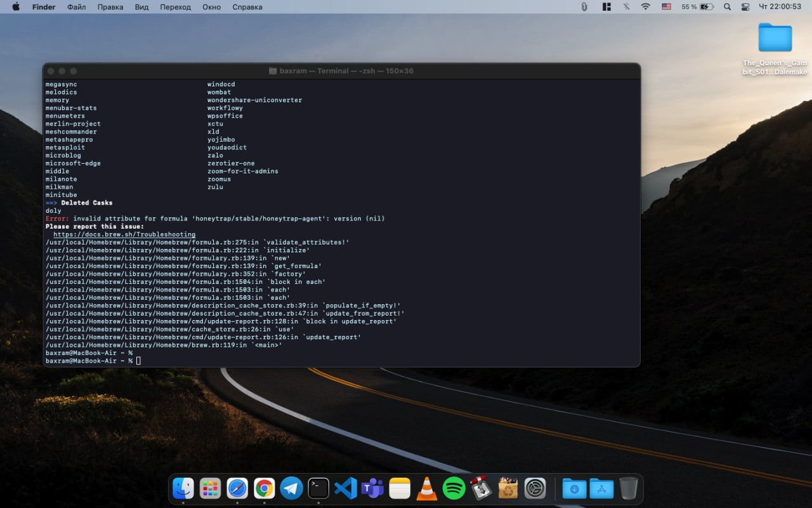Click 'wpsoffice' in the list
Screen dimensions: 812x508
(x=225, y=116)
